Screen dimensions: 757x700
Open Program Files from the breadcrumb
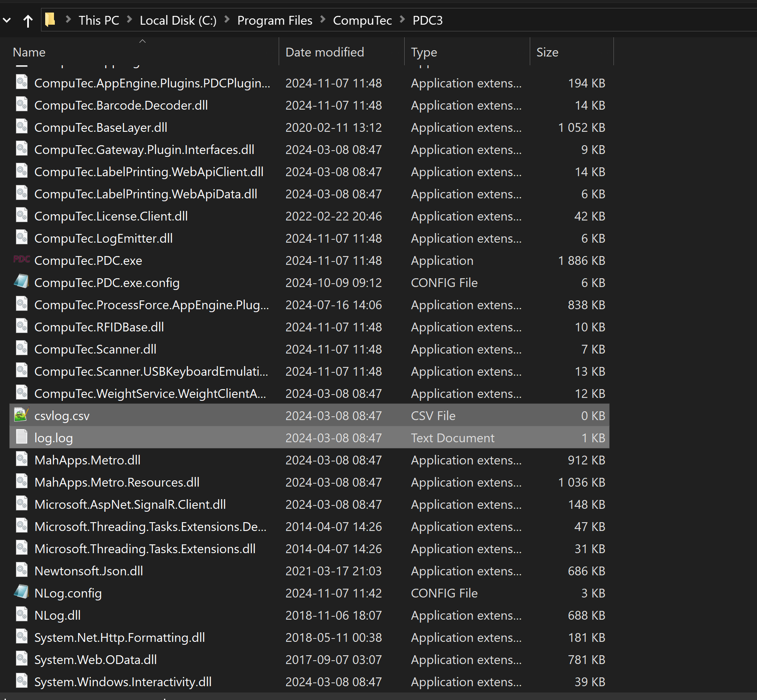275,20
